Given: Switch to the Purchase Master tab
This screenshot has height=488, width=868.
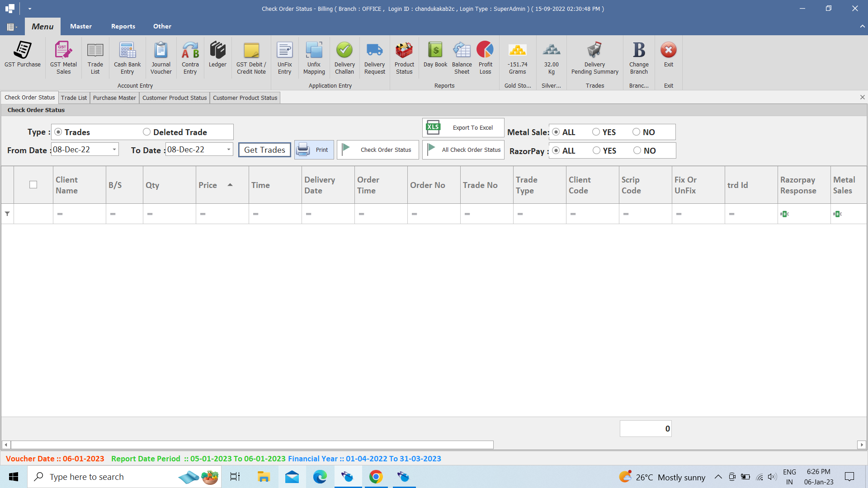Looking at the screenshot, I should pos(114,98).
